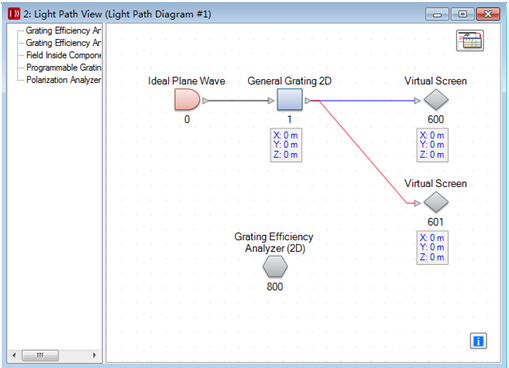This screenshot has width=509, height=368.
Task: Click the right arrow of horizontal scrollbar
Action: [x=94, y=355]
